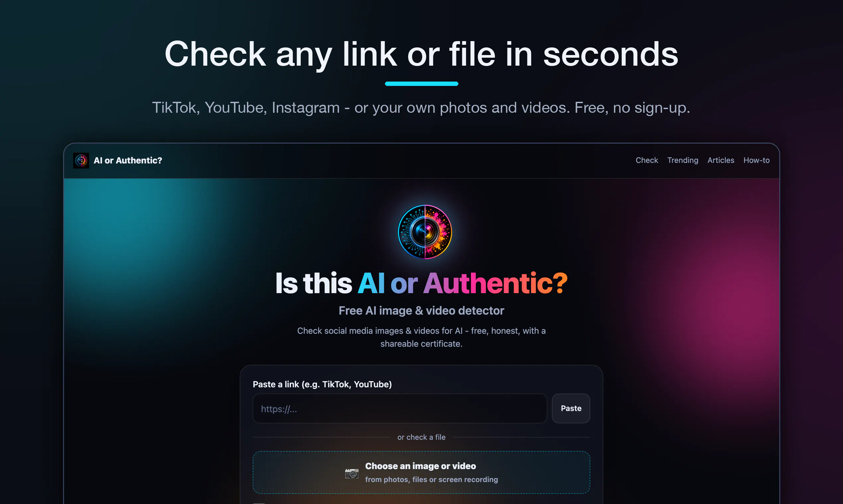The height and width of the screenshot is (504, 843).
Task: Click 'Free AI image & video detector' subtitle
Action: click(x=421, y=310)
